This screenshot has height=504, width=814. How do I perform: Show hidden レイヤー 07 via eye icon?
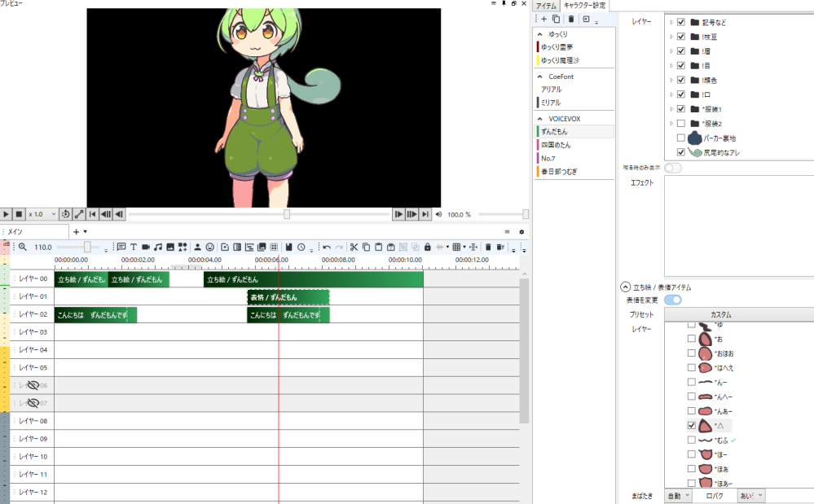pos(33,403)
